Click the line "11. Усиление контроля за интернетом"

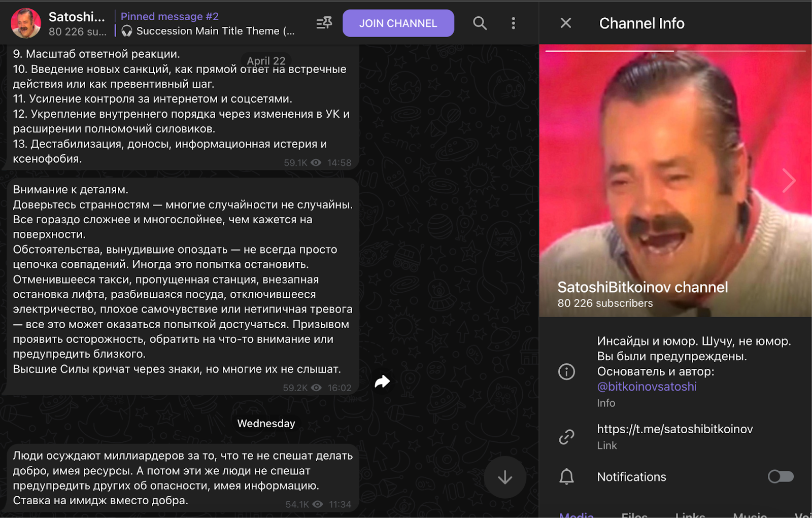152,99
